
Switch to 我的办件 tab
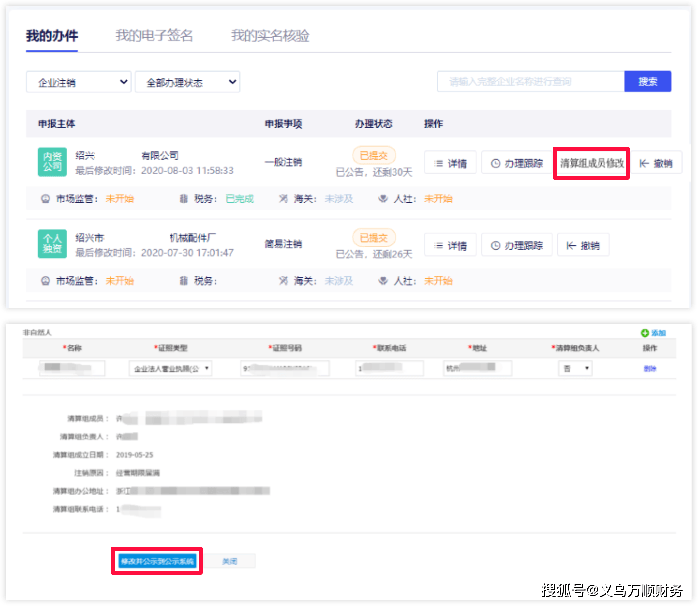point(52,36)
